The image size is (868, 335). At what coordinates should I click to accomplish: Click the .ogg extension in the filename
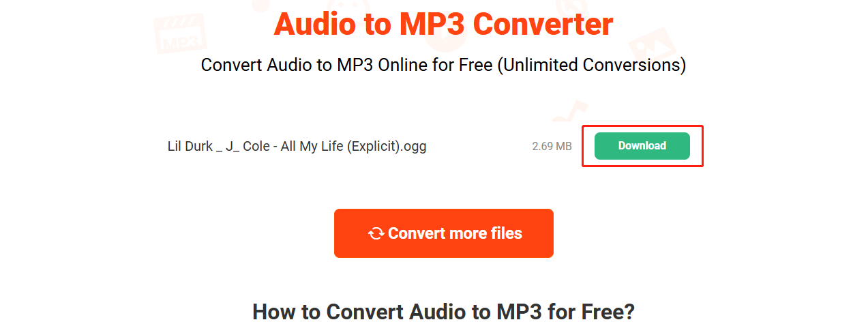pyautogui.click(x=413, y=147)
